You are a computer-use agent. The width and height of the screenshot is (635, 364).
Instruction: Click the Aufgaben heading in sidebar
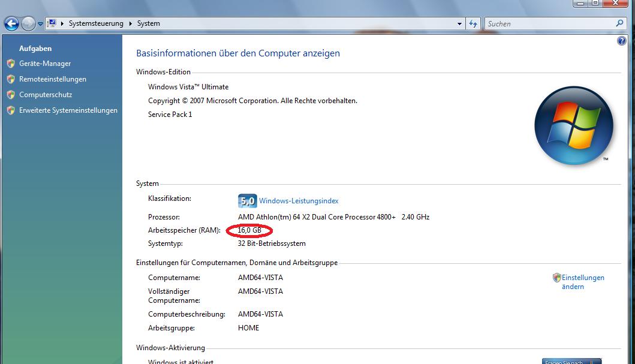point(35,49)
